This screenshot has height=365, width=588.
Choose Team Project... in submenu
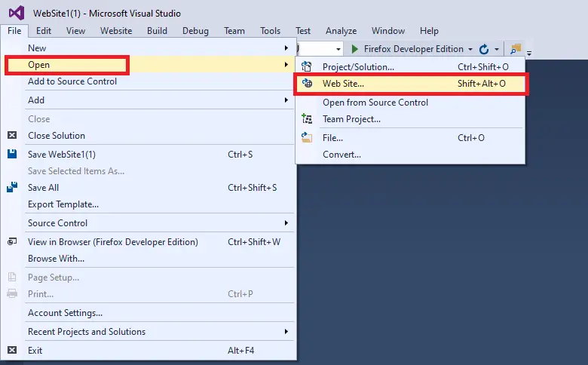(x=411, y=119)
